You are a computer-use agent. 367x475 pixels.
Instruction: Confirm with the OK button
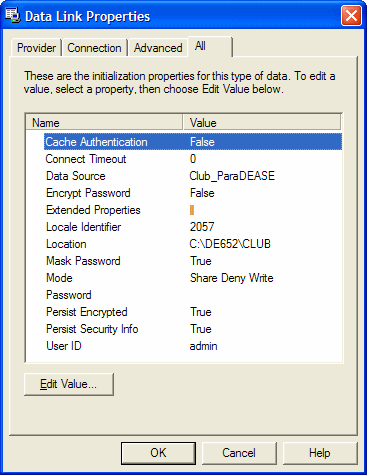point(158,453)
